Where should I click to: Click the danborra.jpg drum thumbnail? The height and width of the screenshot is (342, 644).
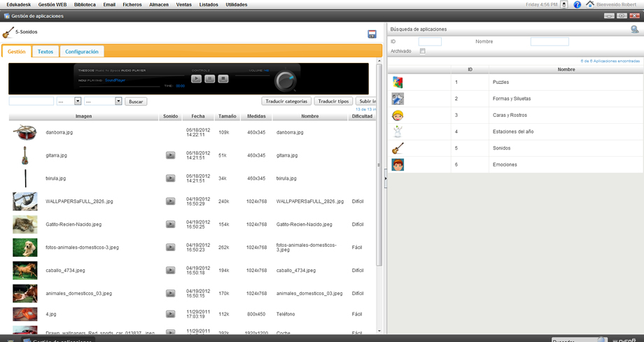point(25,132)
